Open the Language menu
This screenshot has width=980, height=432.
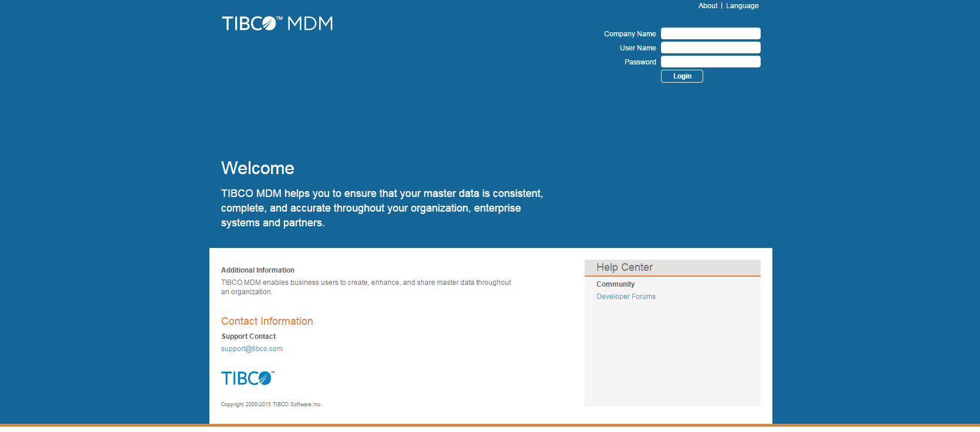[x=742, y=6]
